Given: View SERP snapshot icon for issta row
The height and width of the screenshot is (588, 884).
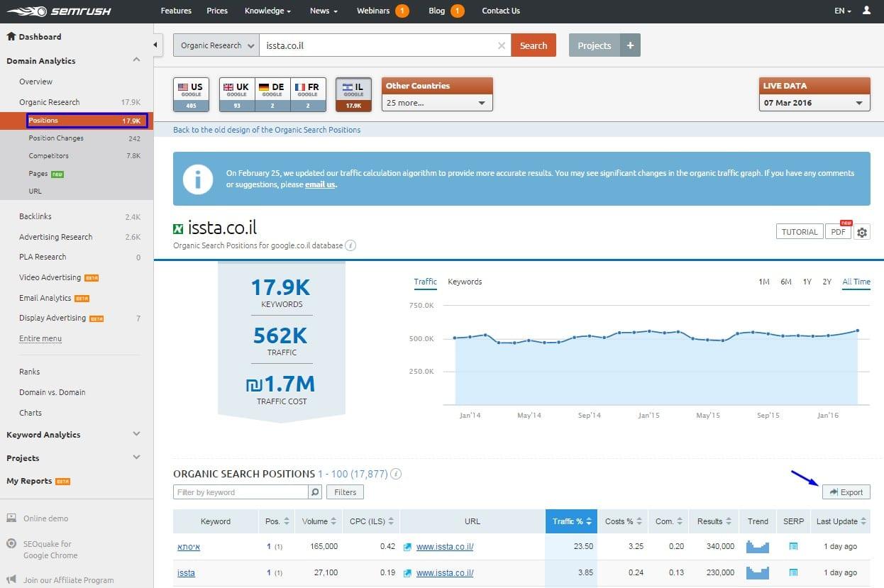Looking at the screenshot, I should [793, 573].
